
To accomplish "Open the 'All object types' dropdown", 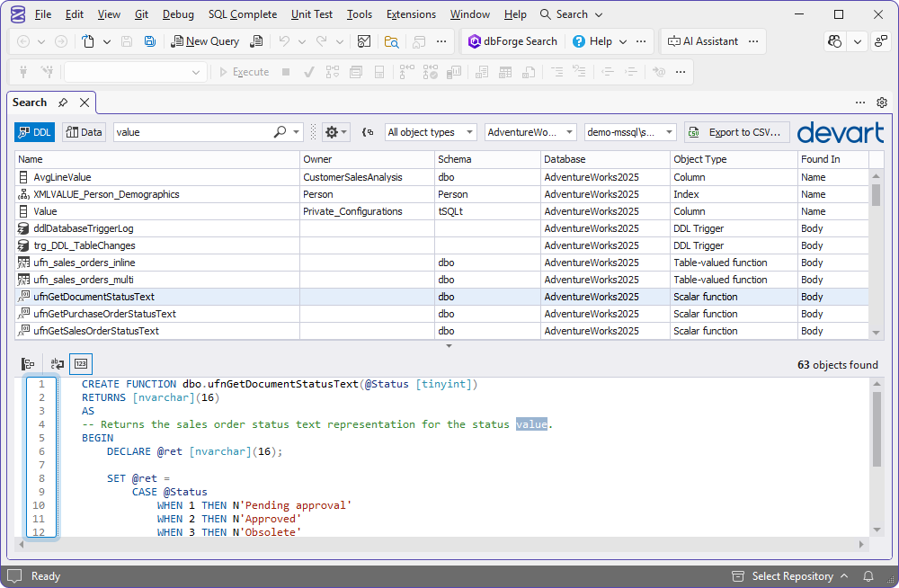I will tap(431, 132).
